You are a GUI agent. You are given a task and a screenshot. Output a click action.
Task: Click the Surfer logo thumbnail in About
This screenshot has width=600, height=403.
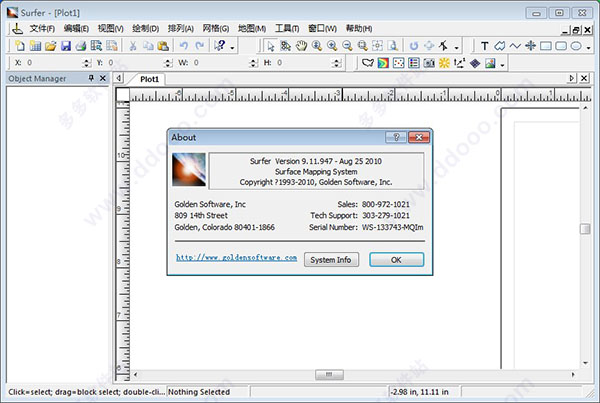tap(189, 170)
